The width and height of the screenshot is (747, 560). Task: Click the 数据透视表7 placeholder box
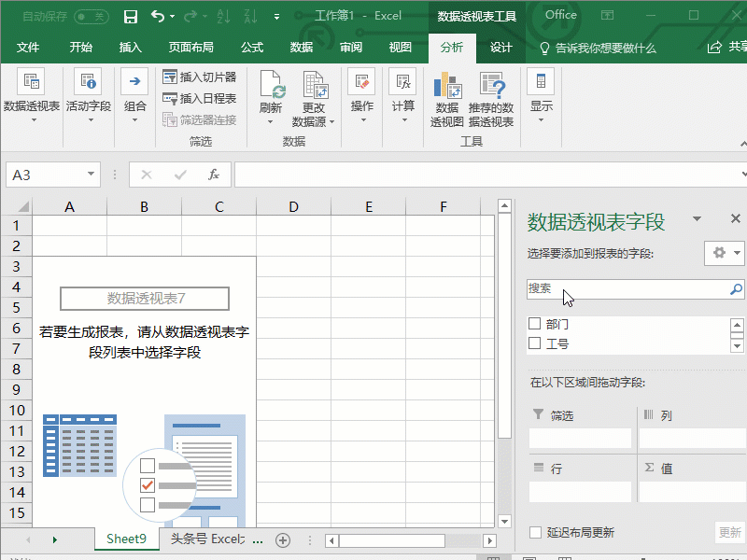coord(145,299)
